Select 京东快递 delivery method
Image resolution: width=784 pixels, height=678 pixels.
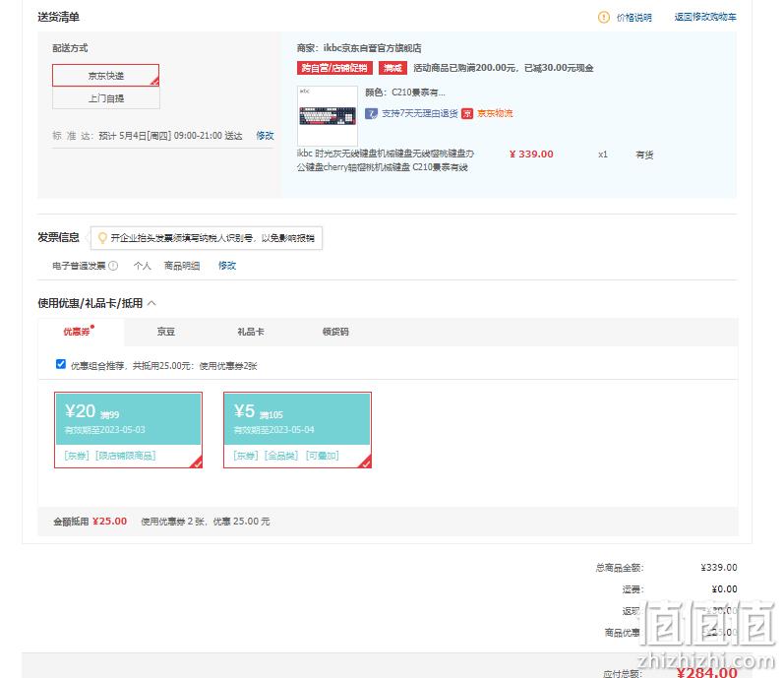coord(106,76)
